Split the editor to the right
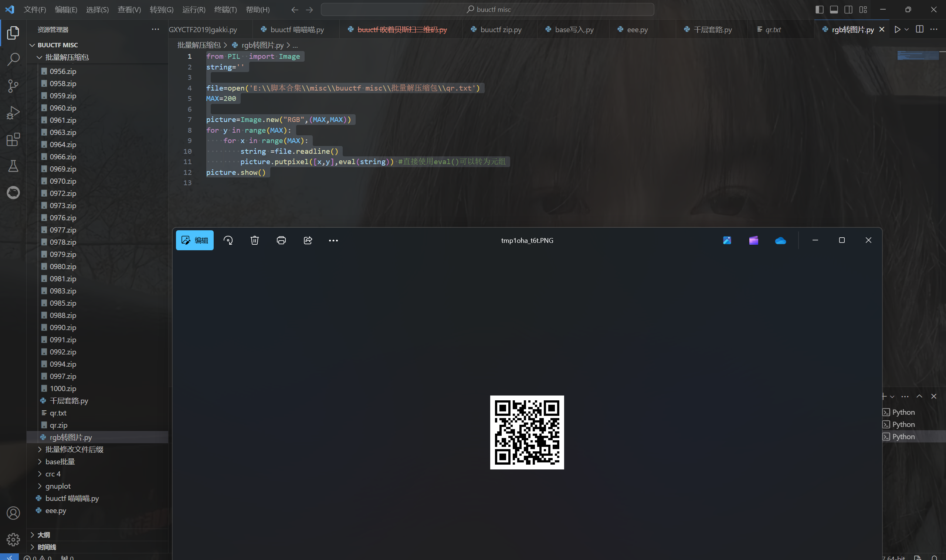The image size is (946, 560). (x=920, y=30)
